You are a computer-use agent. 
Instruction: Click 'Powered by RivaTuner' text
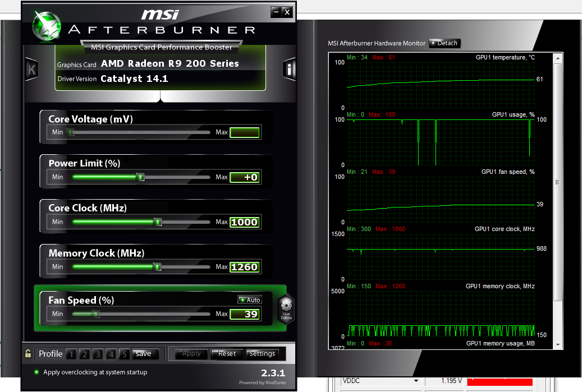[263, 382]
